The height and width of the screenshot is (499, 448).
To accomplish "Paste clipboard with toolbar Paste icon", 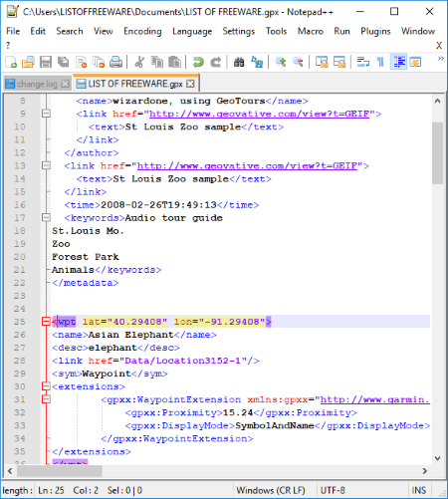I will pos(174,62).
